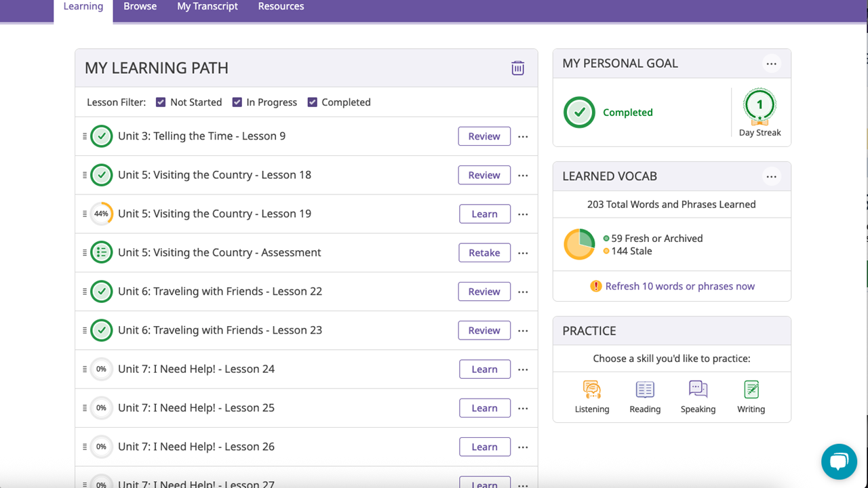Click the title Unit 3: Telling the Time - Lesson 9

tap(201, 136)
